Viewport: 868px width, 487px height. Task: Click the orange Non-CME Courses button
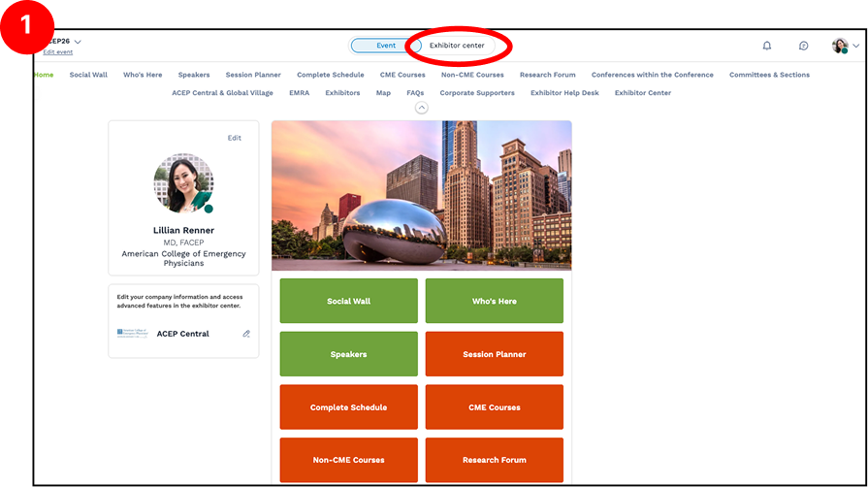349,460
